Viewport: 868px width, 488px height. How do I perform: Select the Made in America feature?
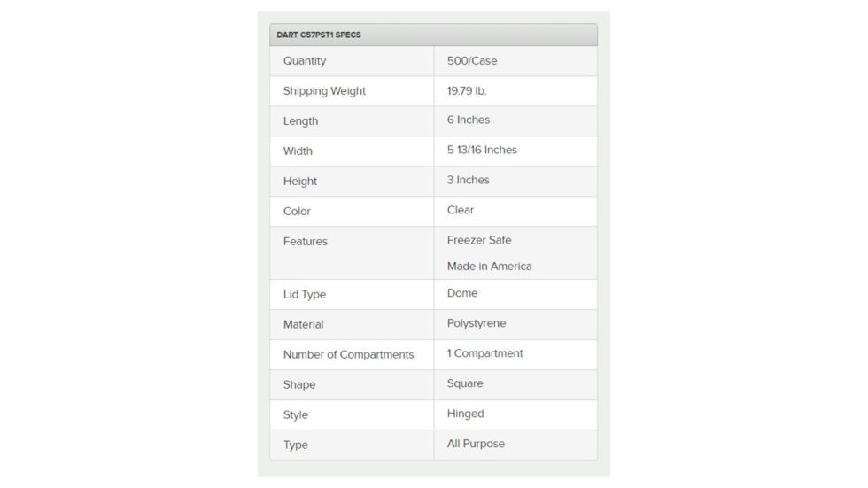click(x=490, y=267)
